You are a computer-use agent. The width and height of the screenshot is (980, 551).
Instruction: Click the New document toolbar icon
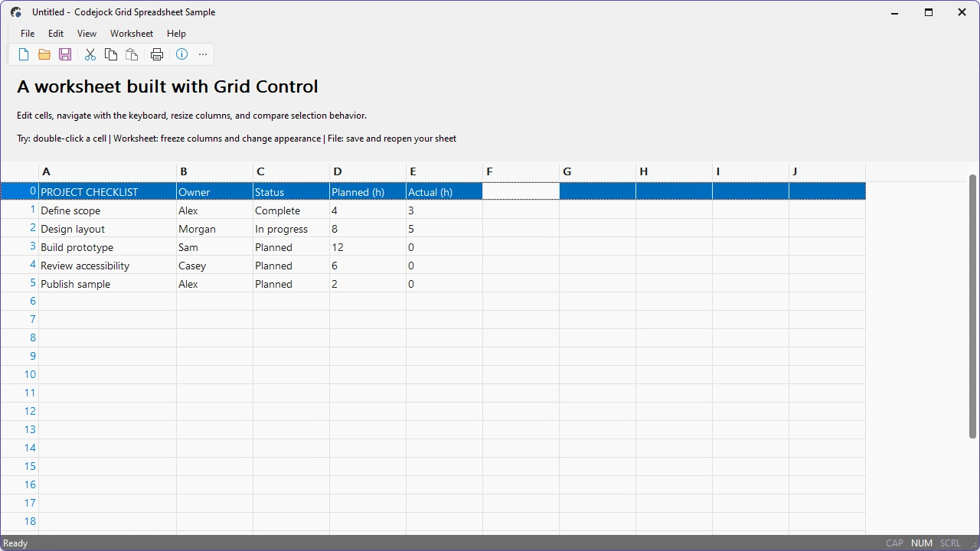[24, 54]
